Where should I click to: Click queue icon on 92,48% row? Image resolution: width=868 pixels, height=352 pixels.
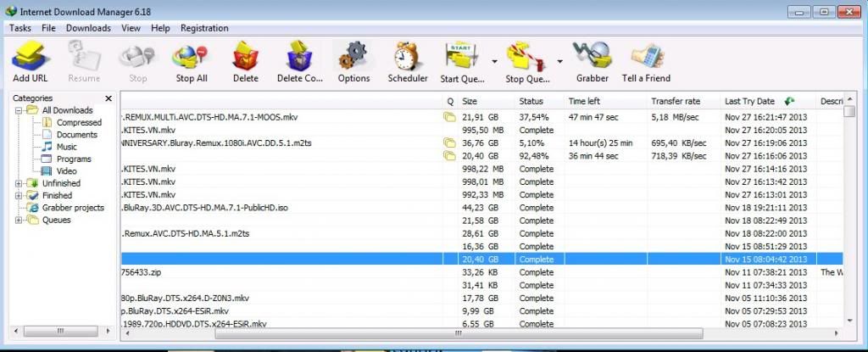449,156
